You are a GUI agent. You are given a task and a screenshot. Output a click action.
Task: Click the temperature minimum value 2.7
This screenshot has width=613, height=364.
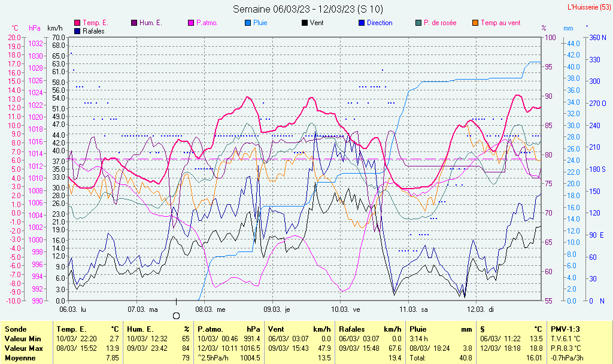pos(114,339)
